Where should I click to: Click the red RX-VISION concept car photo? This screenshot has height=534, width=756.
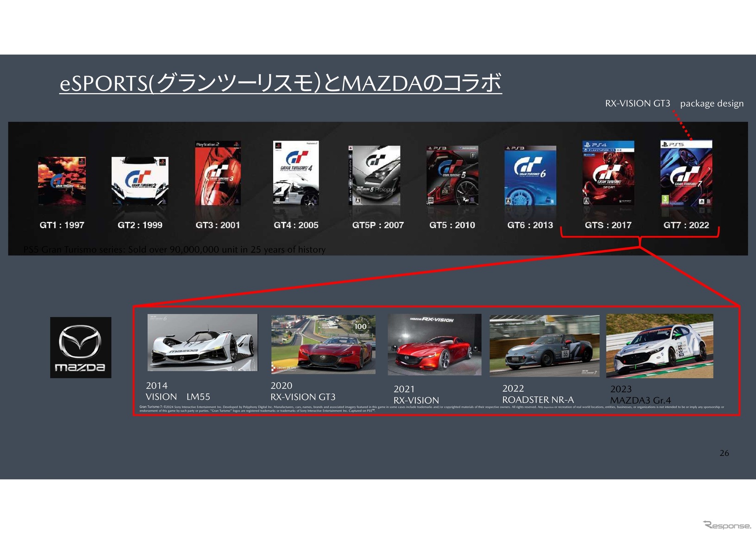point(434,345)
